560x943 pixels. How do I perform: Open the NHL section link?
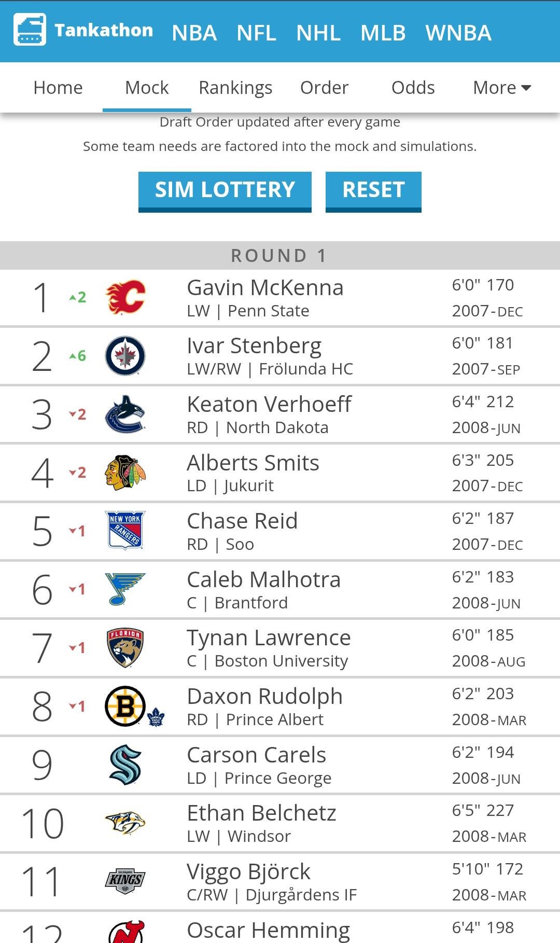[x=318, y=33]
